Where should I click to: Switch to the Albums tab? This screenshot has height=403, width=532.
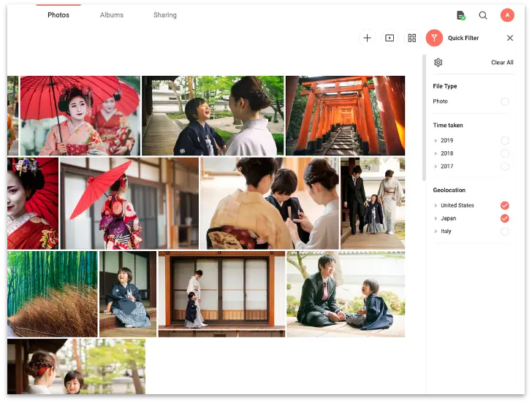tap(112, 15)
